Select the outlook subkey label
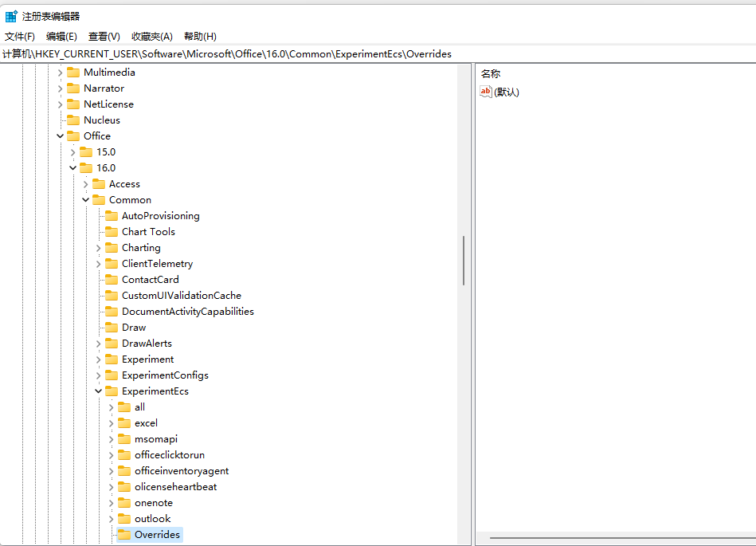This screenshot has width=756, height=546. [153, 519]
